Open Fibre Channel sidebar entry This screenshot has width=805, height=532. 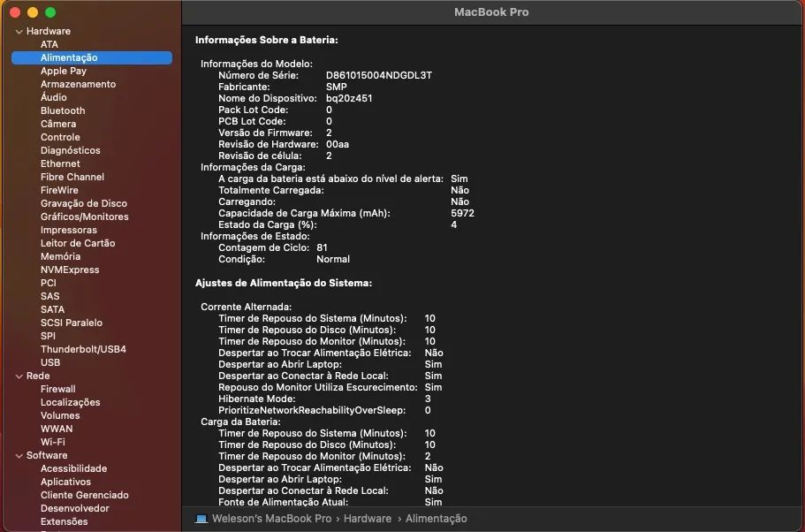[72, 177]
